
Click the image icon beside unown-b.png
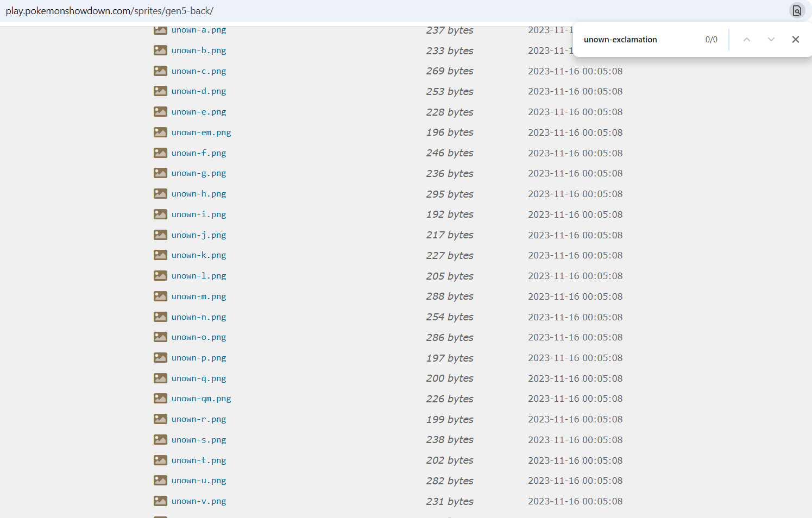tap(160, 50)
